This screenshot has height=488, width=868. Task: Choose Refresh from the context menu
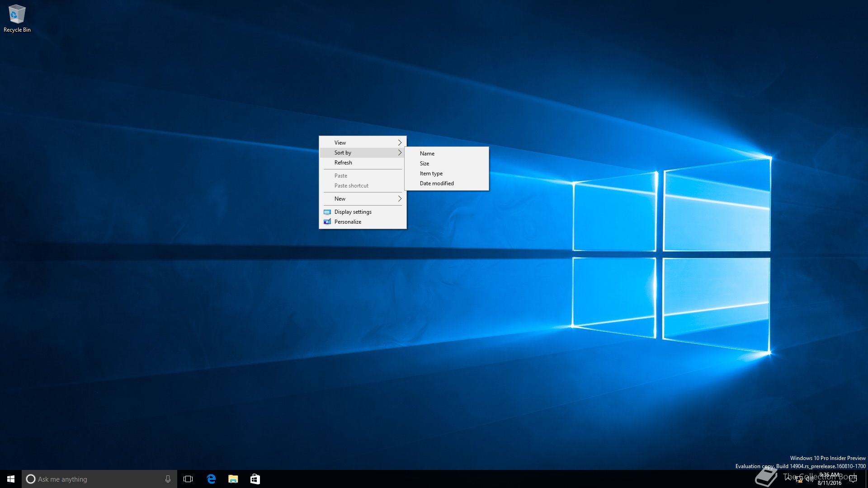point(363,163)
